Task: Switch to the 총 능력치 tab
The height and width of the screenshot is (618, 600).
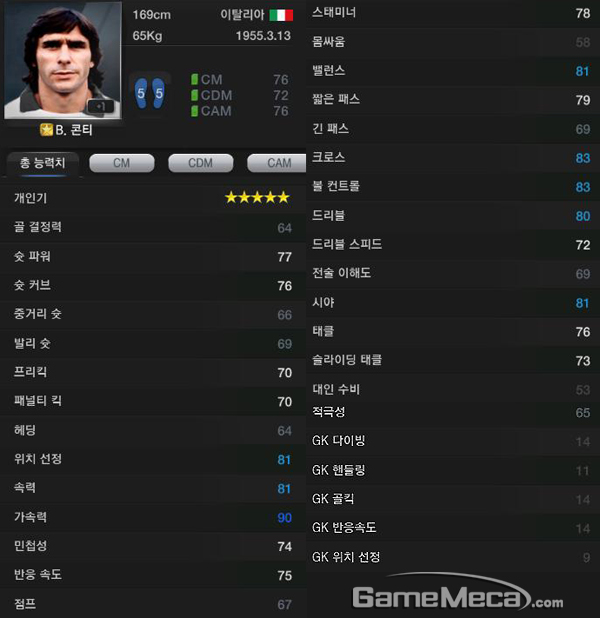Action: pos(43,163)
